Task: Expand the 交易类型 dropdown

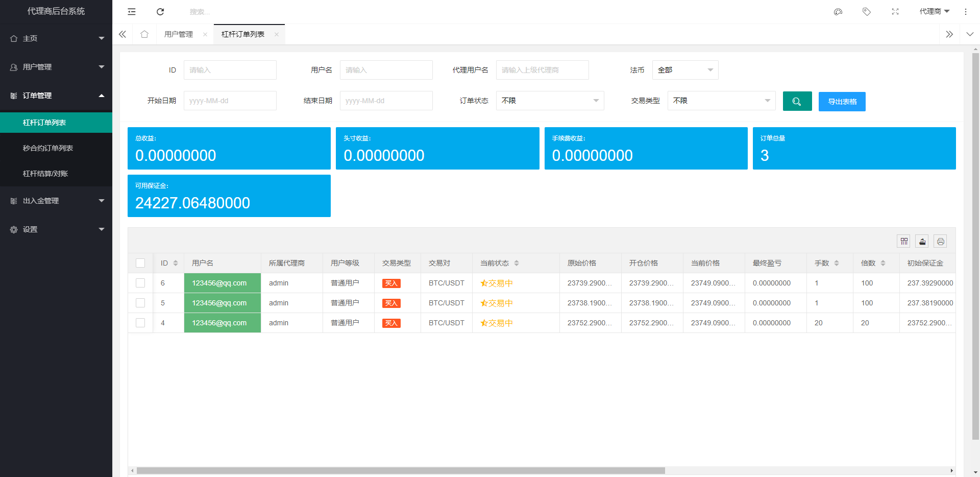Action: (721, 101)
